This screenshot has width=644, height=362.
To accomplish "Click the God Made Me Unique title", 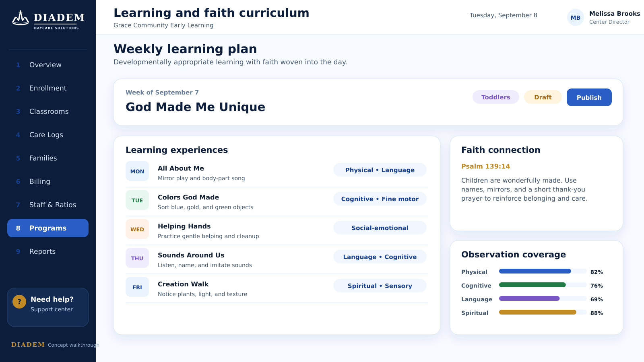I will click(x=195, y=107).
